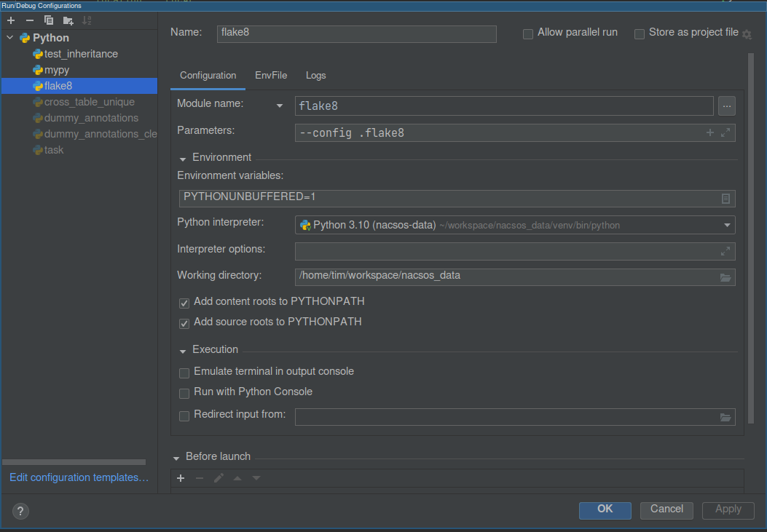Open the module name browse ellipsis button

726,106
